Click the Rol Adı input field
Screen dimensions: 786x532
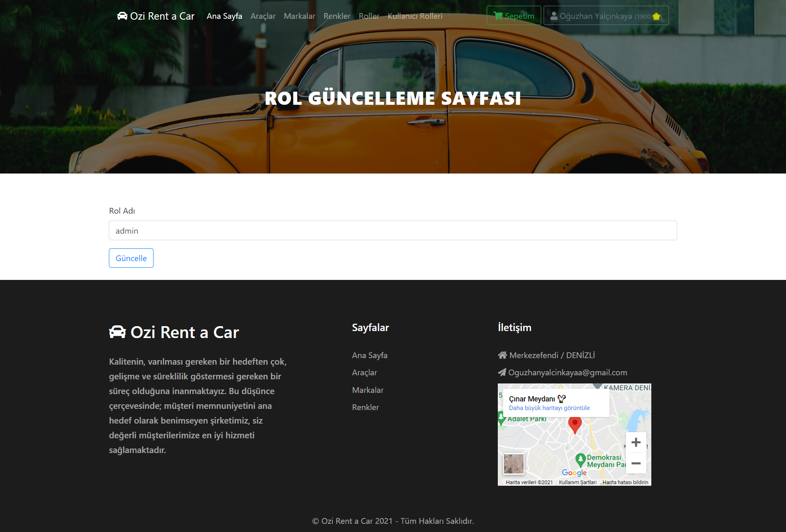coord(393,230)
